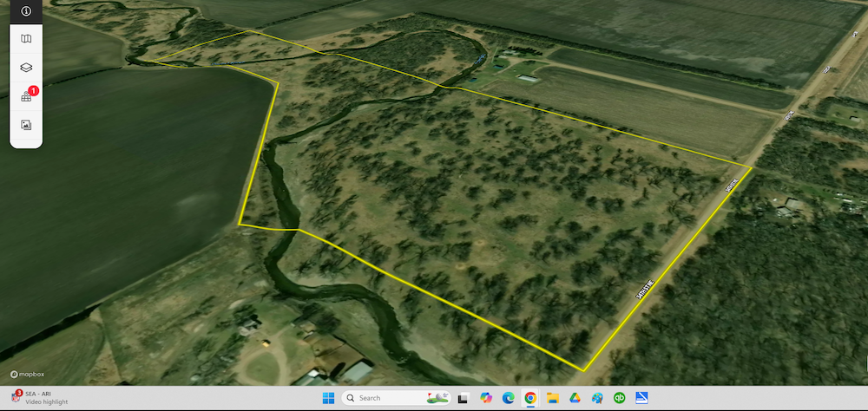Screen dimensions: 868x411
Task: Click the blue document app in taskbar
Action: click(642, 398)
